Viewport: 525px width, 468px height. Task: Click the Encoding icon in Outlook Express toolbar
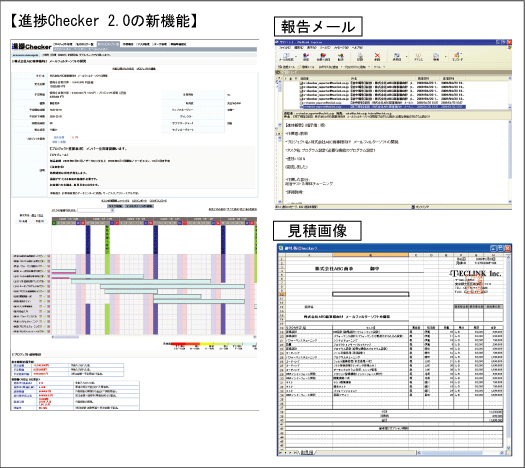point(457,57)
